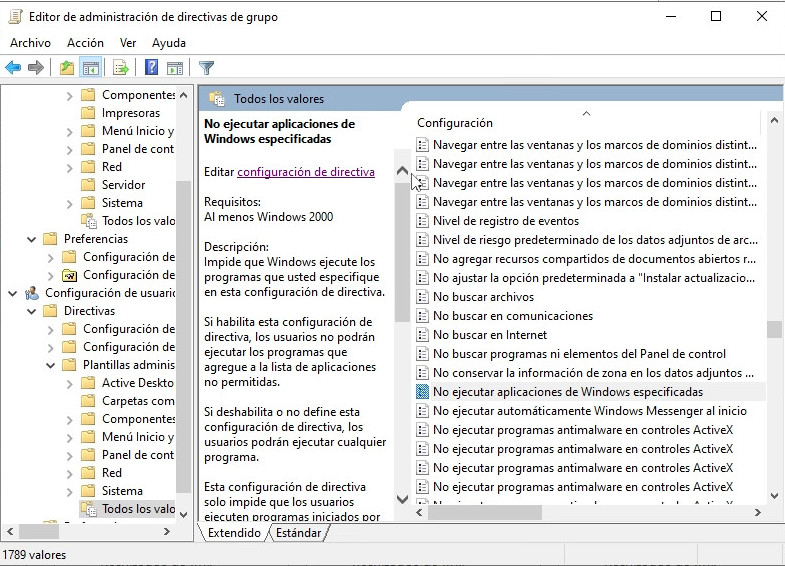Screen dimensions: 785x566
Task: Click the Export list toolbar icon
Action: tap(121, 68)
